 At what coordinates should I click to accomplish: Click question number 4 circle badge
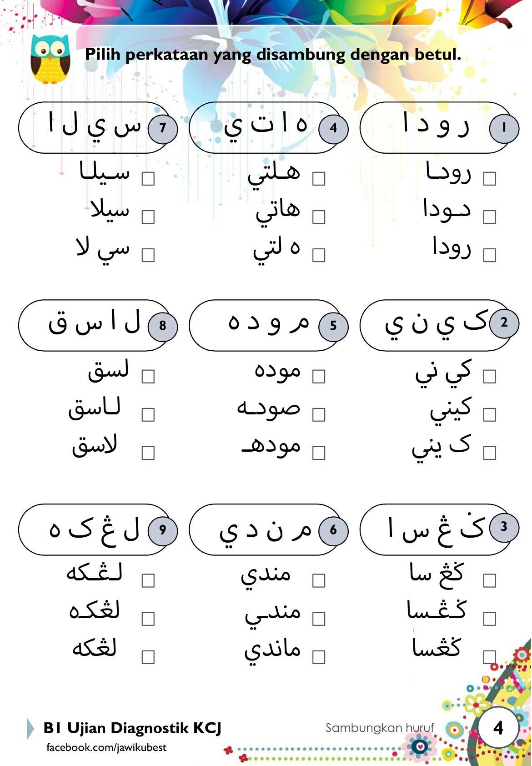pos(333,128)
